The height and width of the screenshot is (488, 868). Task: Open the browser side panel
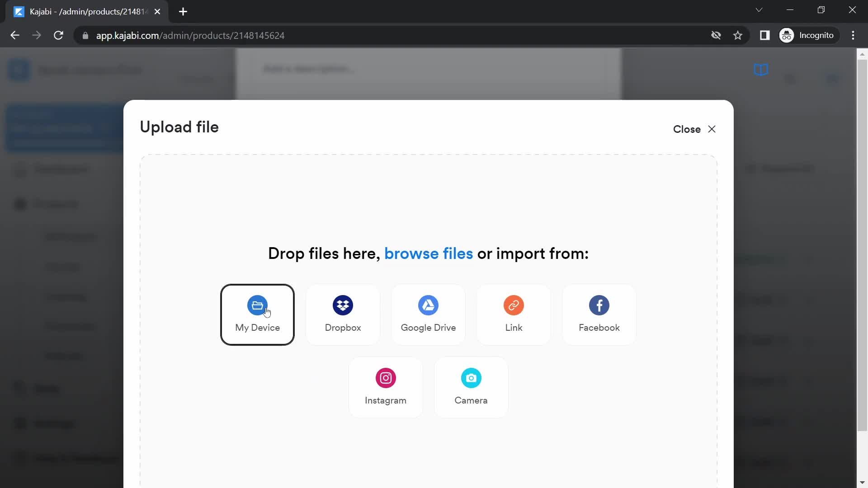[764, 35]
